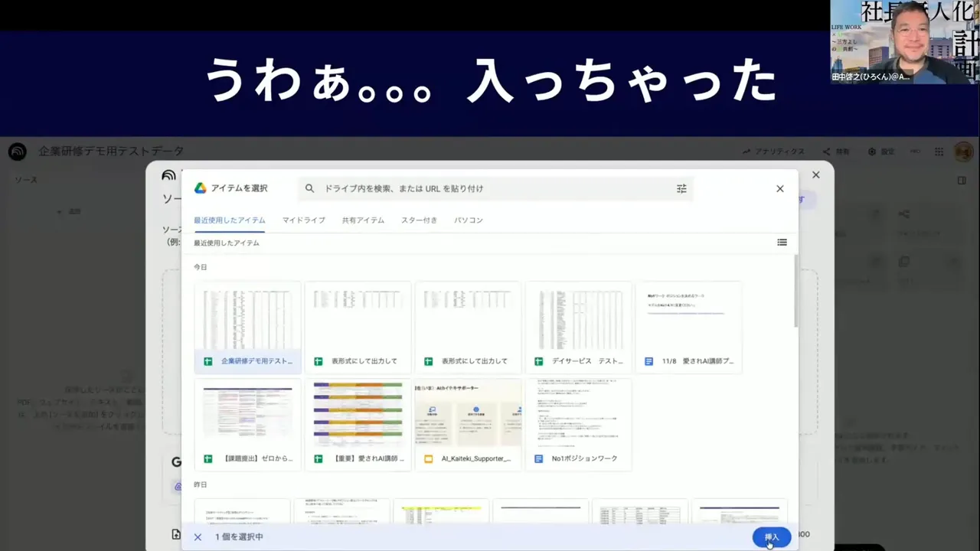980x551 pixels.
Task: Switch the file picker to list view
Action: (x=782, y=242)
